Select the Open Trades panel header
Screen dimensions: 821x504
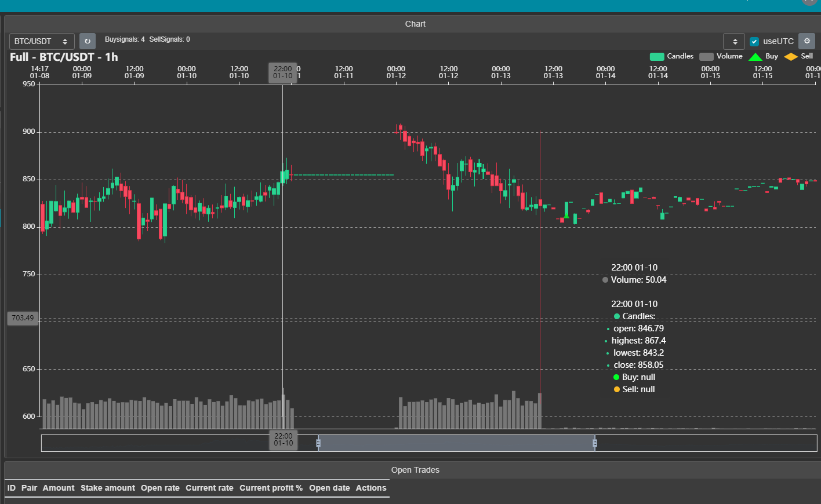pos(415,470)
